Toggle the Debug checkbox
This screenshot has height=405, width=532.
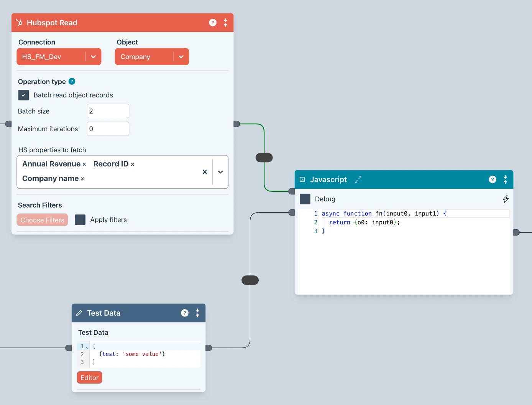click(305, 199)
